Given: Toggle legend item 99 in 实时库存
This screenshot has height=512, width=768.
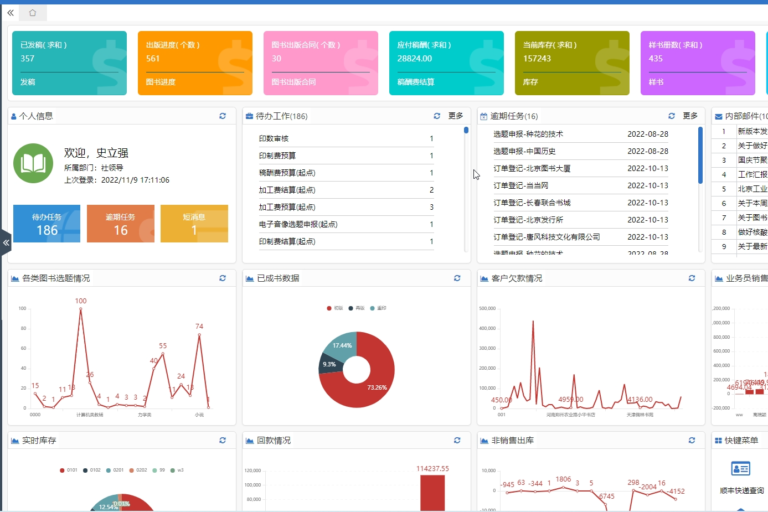Looking at the screenshot, I should (x=158, y=470).
